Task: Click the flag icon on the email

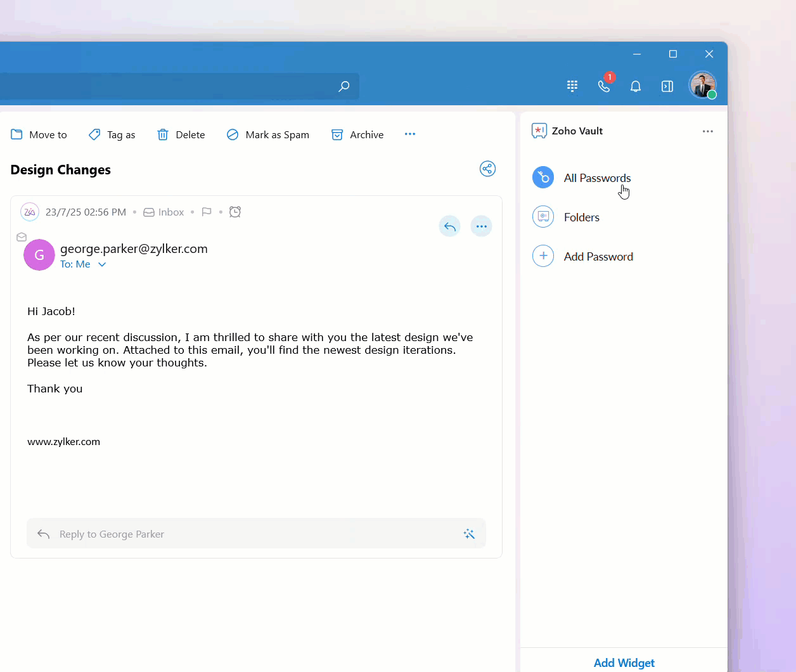Action: (207, 212)
